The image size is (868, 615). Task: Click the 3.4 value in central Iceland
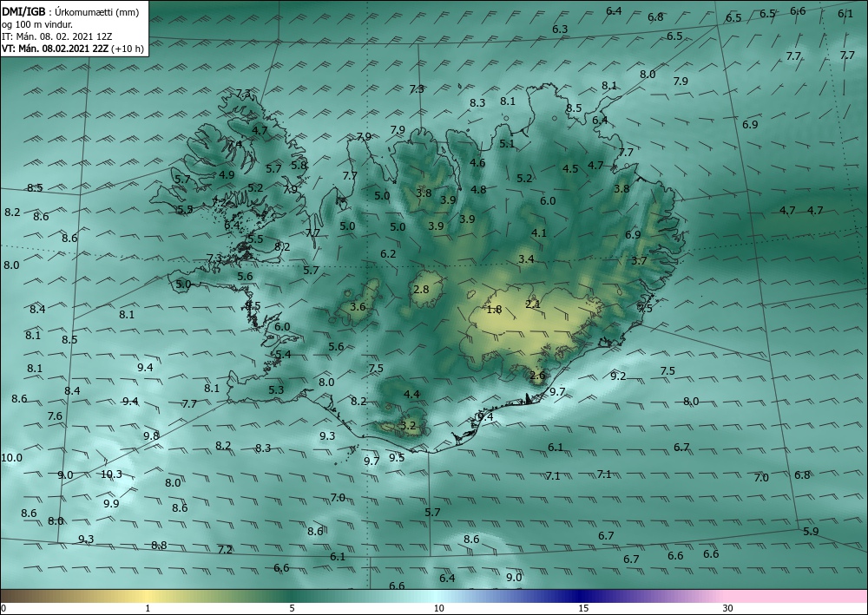coord(527,258)
